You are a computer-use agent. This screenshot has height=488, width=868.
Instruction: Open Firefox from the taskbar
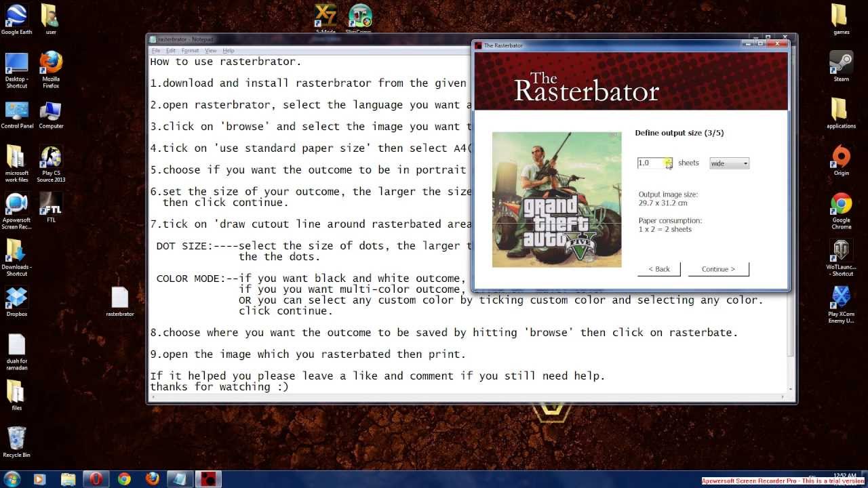pyautogui.click(x=152, y=479)
